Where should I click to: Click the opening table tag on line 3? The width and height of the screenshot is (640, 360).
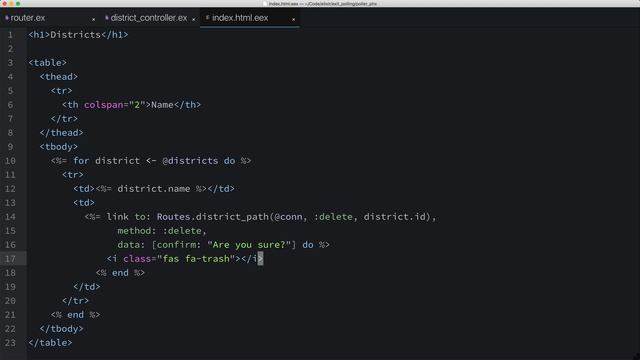(x=47, y=63)
